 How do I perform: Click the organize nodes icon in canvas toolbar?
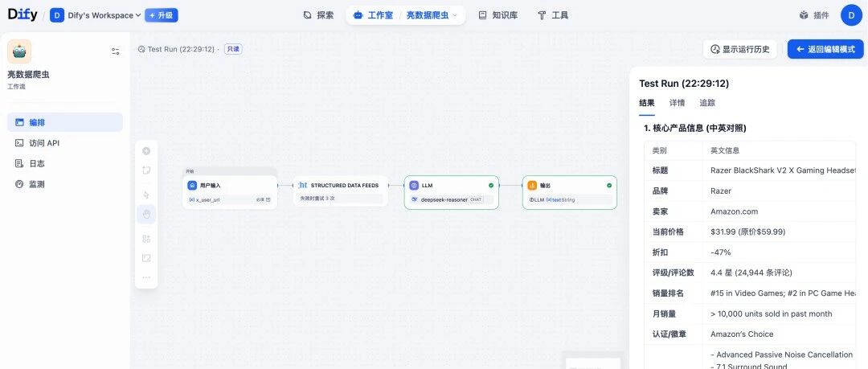point(146,239)
